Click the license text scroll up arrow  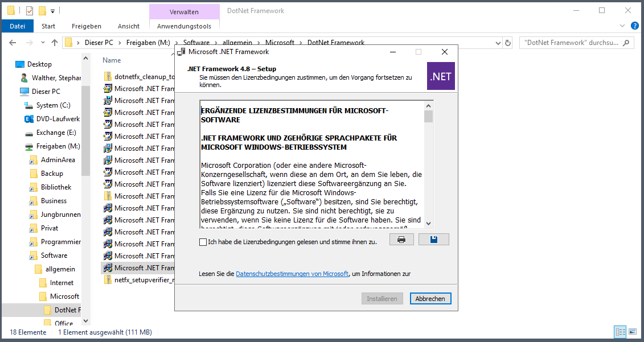[x=428, y=106]
